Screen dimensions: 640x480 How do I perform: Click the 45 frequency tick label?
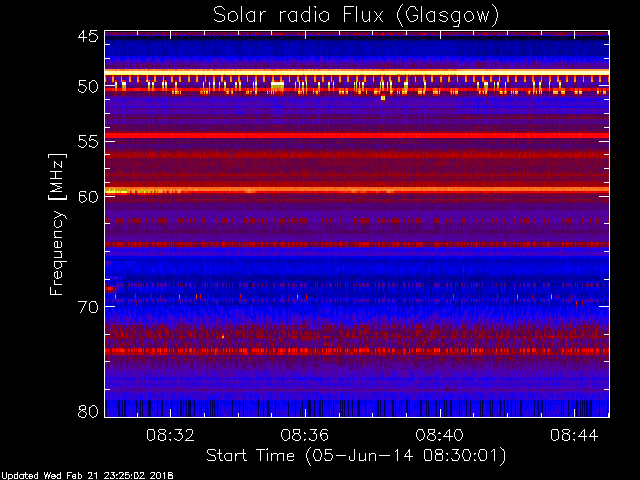pyautogui.click(x=88, y=36)
